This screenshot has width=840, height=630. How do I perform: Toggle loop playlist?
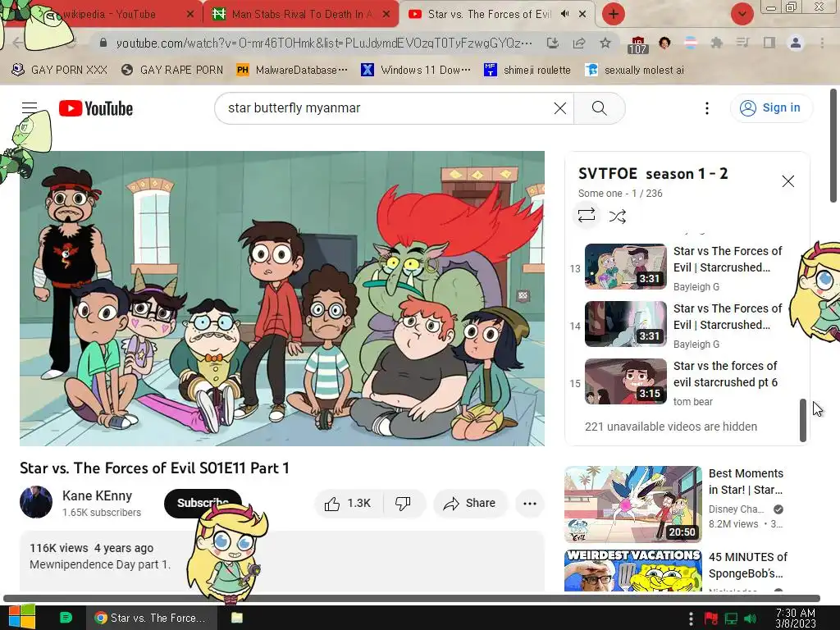click(x=586, y=216)
